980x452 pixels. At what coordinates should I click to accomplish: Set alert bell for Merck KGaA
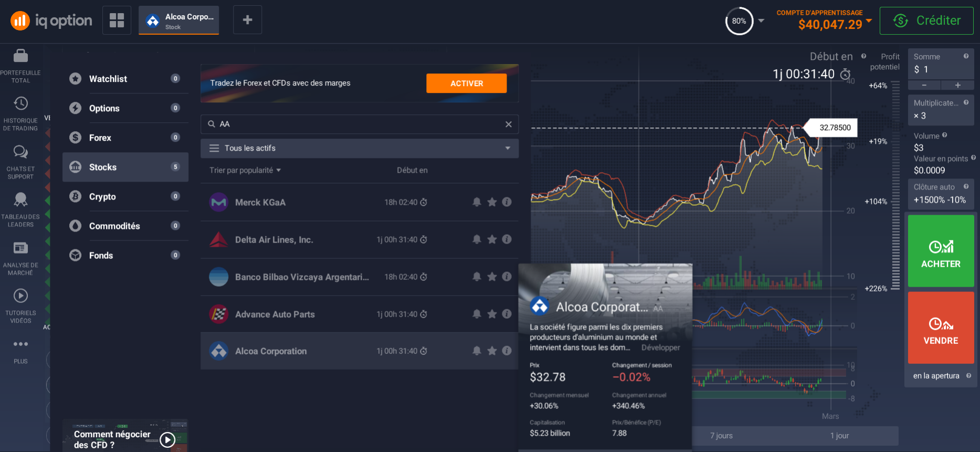tap(477, 202)
